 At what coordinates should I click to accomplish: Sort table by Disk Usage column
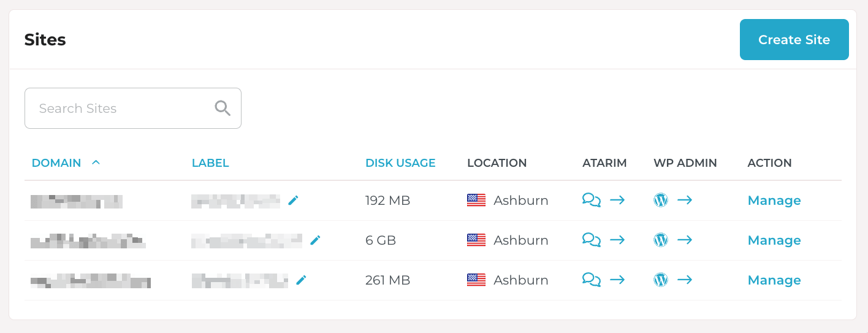(400, 163)
